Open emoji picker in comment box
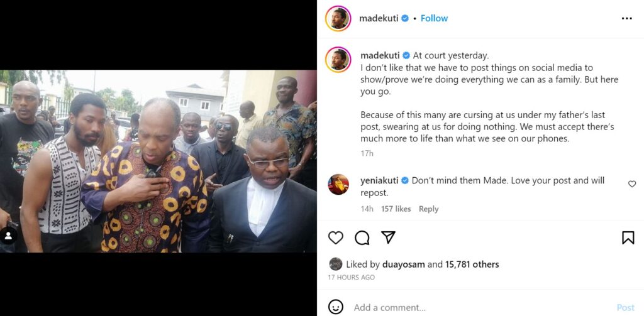The image size is (644, 316). pos(336,307)
